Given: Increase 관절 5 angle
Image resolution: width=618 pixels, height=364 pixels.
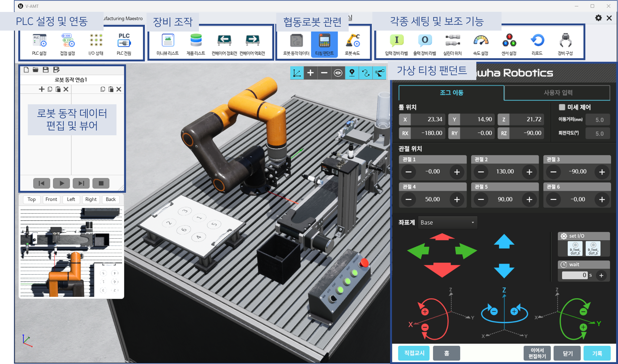Looking at the screenshot, I should (x=529, y=199).
